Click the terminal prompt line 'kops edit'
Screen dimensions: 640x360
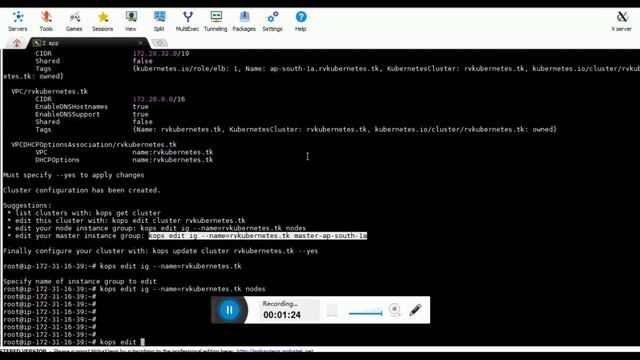74,342
